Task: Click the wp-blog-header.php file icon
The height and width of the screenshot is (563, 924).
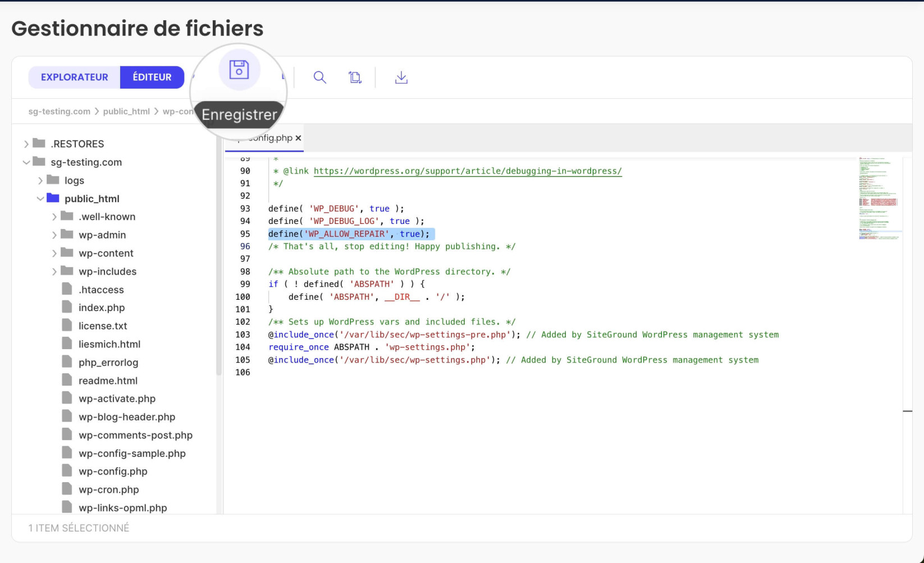Action: (67, 416)
